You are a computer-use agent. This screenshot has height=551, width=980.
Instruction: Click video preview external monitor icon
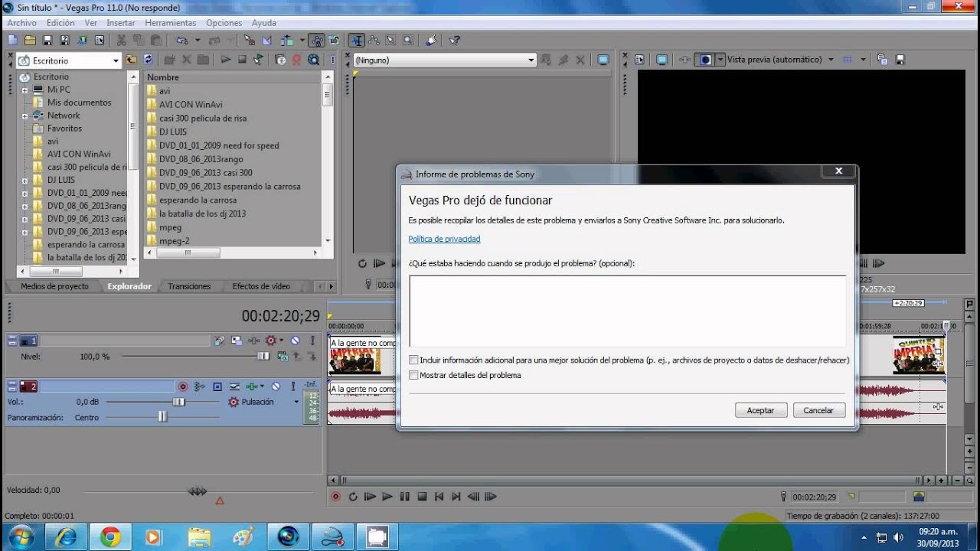pyautogui.click(x=662, y=60)
